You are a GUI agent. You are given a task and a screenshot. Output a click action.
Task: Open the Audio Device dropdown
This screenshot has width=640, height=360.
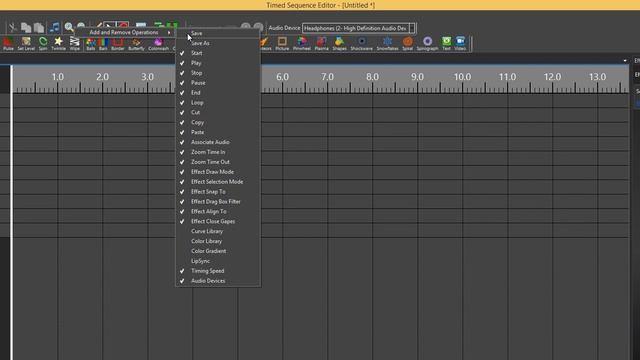coord(411,28)
